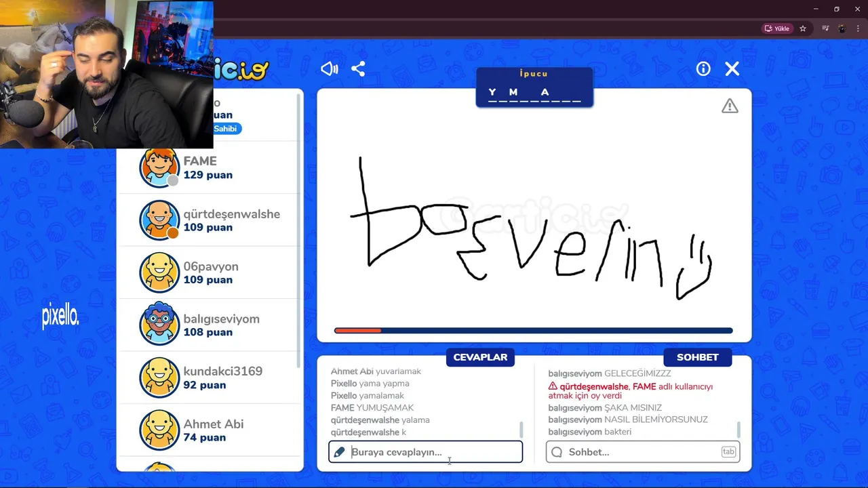The height and width of the screenshot is (488, 868).
Task: Click 06pavyon's avatar
Action: [x=159, y=272]
